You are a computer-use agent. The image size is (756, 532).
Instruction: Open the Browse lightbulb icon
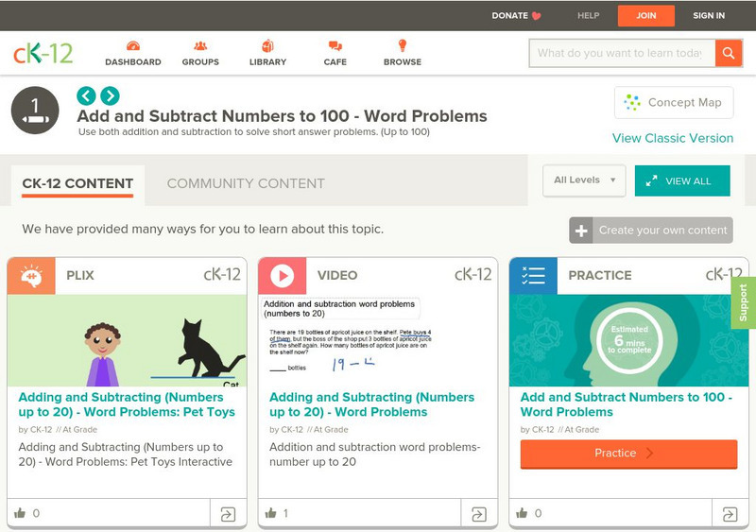[x=403, y=45]
